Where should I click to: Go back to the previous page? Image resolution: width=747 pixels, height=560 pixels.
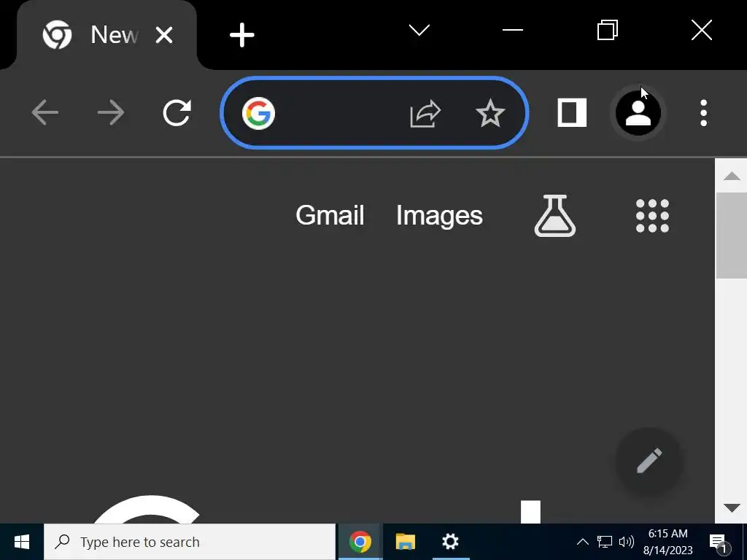pos(44,113)
